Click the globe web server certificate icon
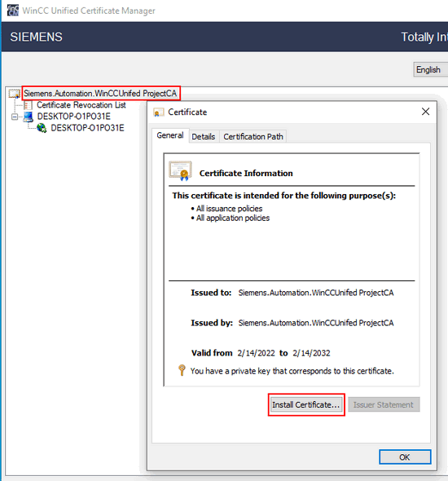 pyautogui.click(x=42, y=128)
